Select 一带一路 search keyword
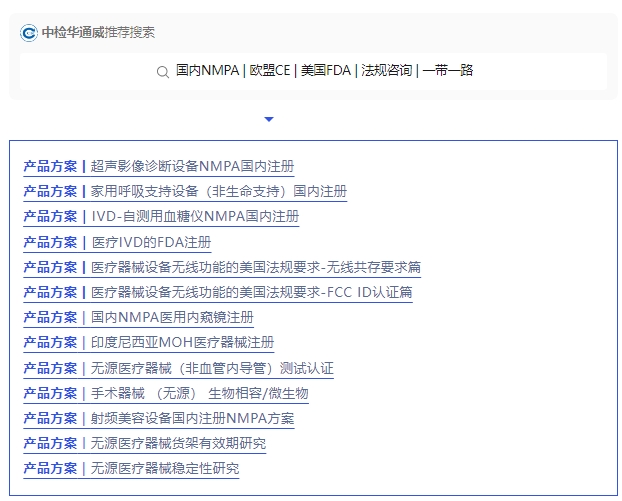The image size is (622, 501). pos(447,71)
